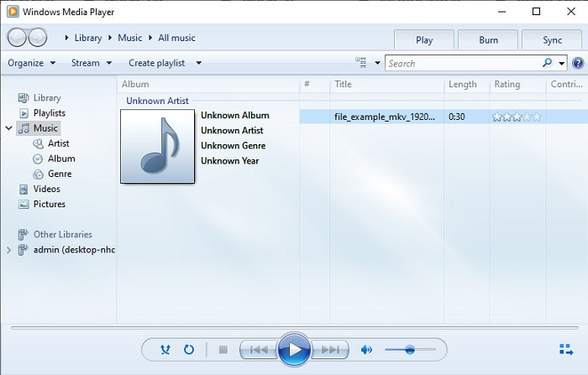Click the Unknown Artist group header
This screenshot has height=375, width=588.
[157, 101]
